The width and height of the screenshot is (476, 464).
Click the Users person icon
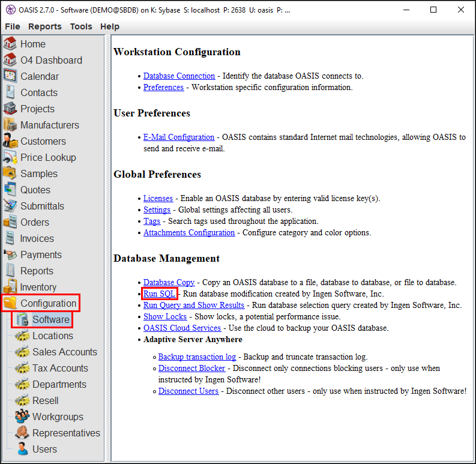pyautogui.click(x=22, y=449)
